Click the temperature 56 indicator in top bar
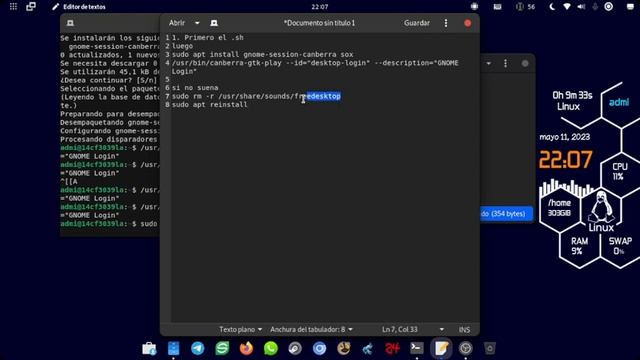The width and height of the screenshot is (640, 360). [x=526, y=7]
